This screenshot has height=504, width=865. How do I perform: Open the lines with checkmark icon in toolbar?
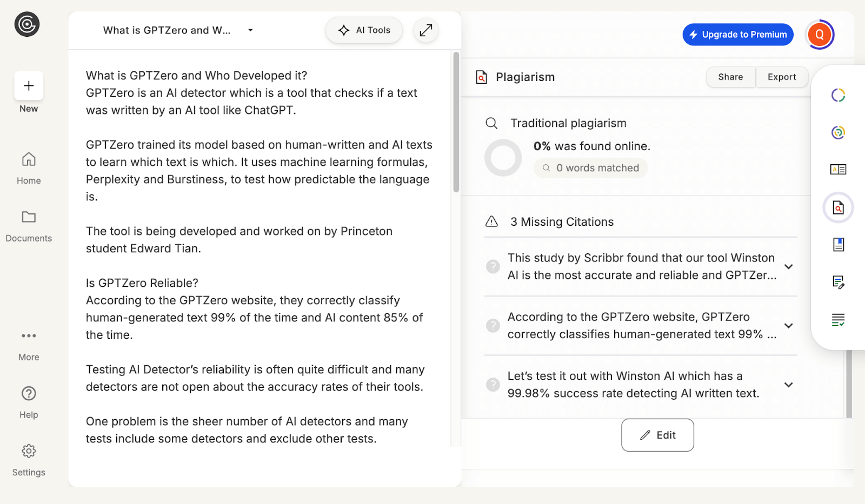point(839,320)
